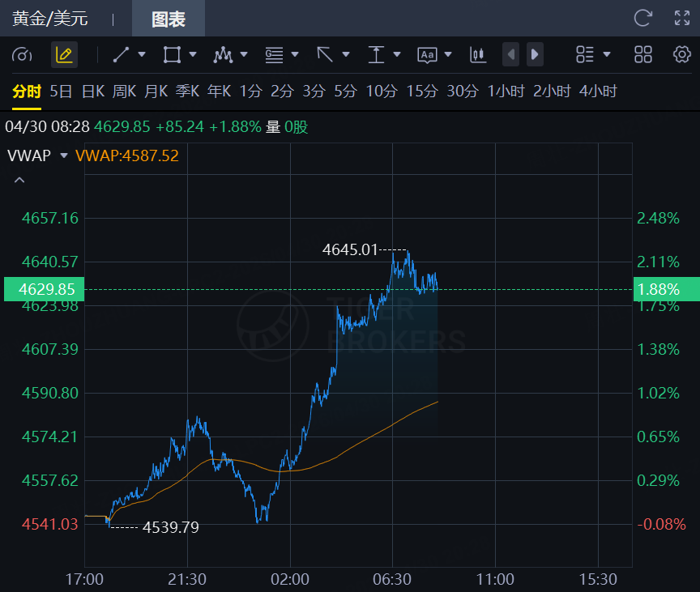Open the chart settings gear
700x592 pixels.
tap(682, 55)
